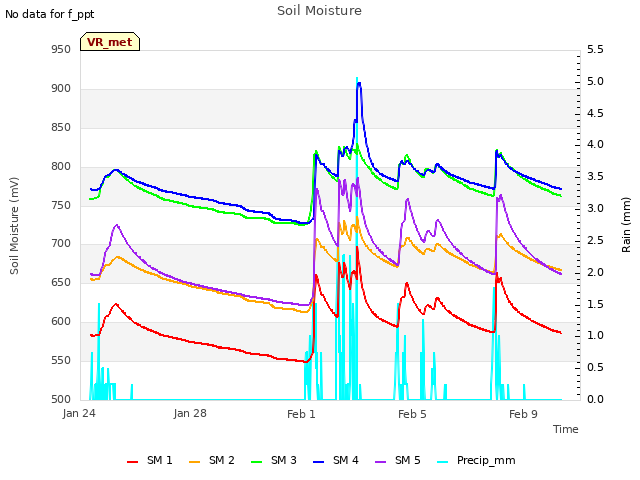Viewport: 640px width, 480px height.
Task: Click the 1.0 rain axis value
Action: (595, 336)
